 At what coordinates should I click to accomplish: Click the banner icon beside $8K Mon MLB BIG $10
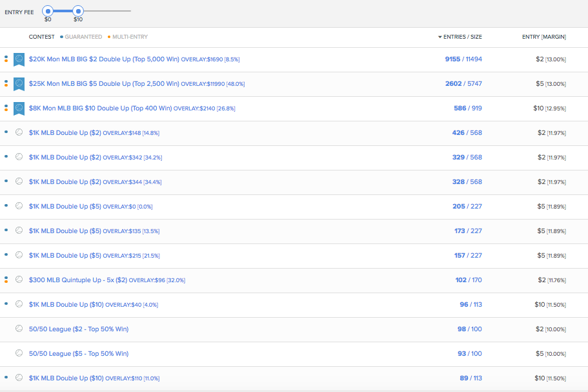pos(19,108)
